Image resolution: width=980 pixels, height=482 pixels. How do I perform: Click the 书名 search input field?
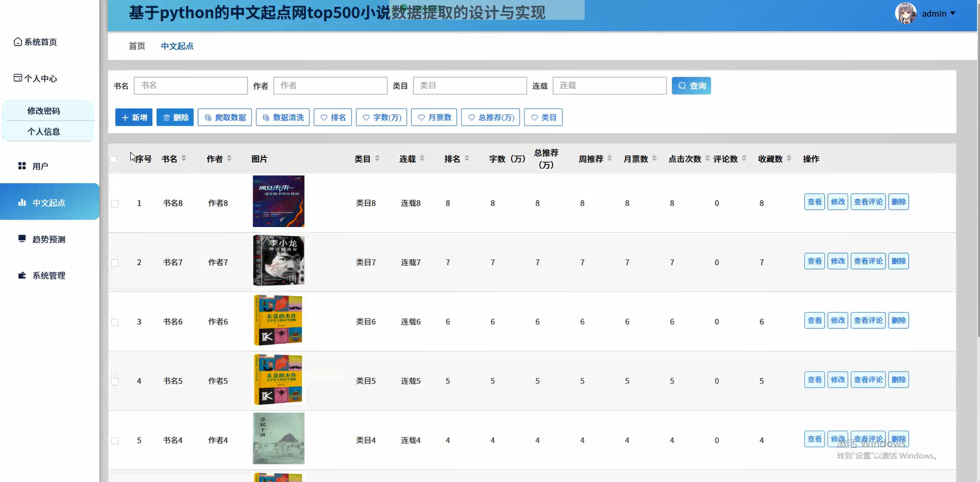[x=190, y=85]
